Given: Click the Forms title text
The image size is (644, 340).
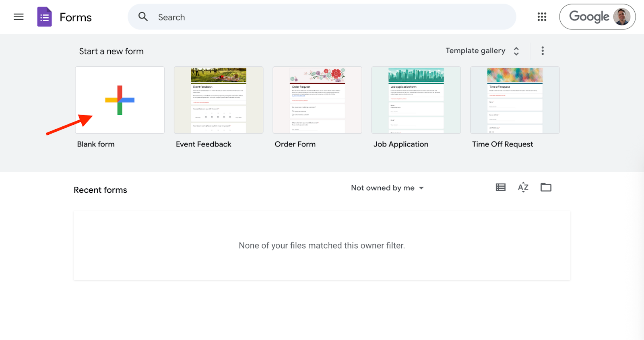Looking at the screenshot, I should [76, 17].
